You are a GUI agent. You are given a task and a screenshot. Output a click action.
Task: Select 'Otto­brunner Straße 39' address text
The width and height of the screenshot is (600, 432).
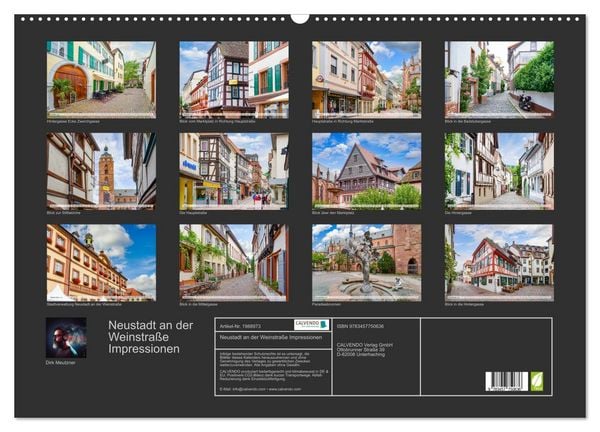(x=361, y=350)
